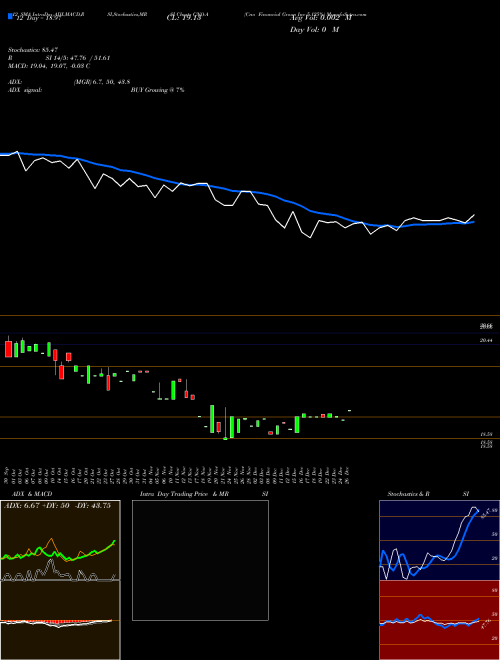
Task: Click the 'BUY Growing @ 7%' signal text
Action: tap(157, 90)
